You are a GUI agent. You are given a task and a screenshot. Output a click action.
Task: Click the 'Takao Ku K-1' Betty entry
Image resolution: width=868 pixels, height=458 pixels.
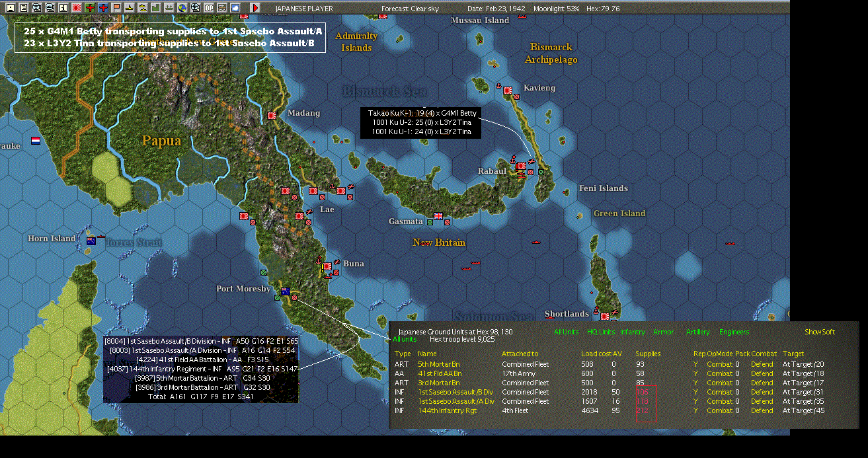click(x=422, y=113)
